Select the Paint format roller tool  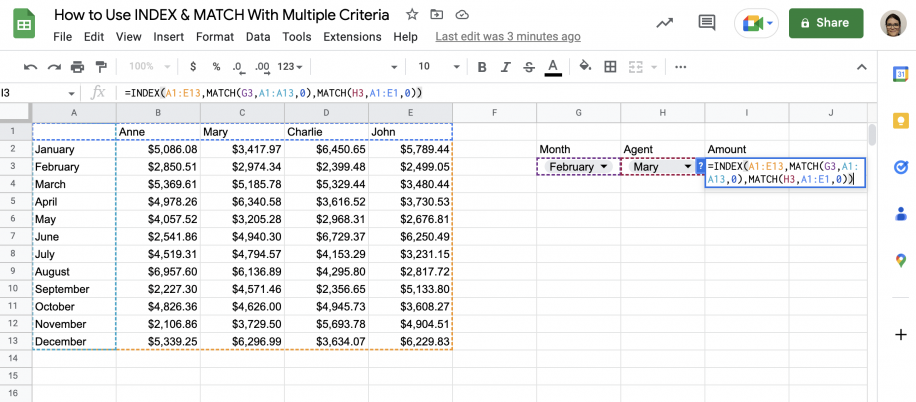tap(101, 67)
